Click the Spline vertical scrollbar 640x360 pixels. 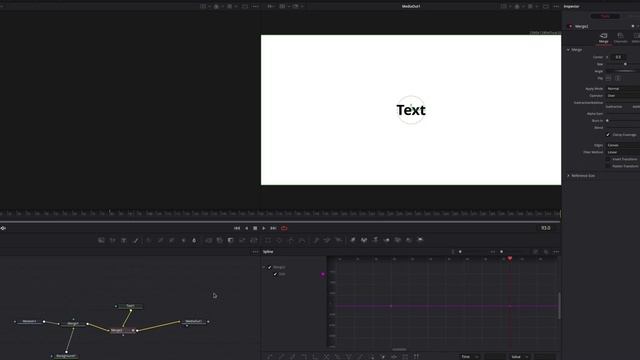click(x=559, y=305)
